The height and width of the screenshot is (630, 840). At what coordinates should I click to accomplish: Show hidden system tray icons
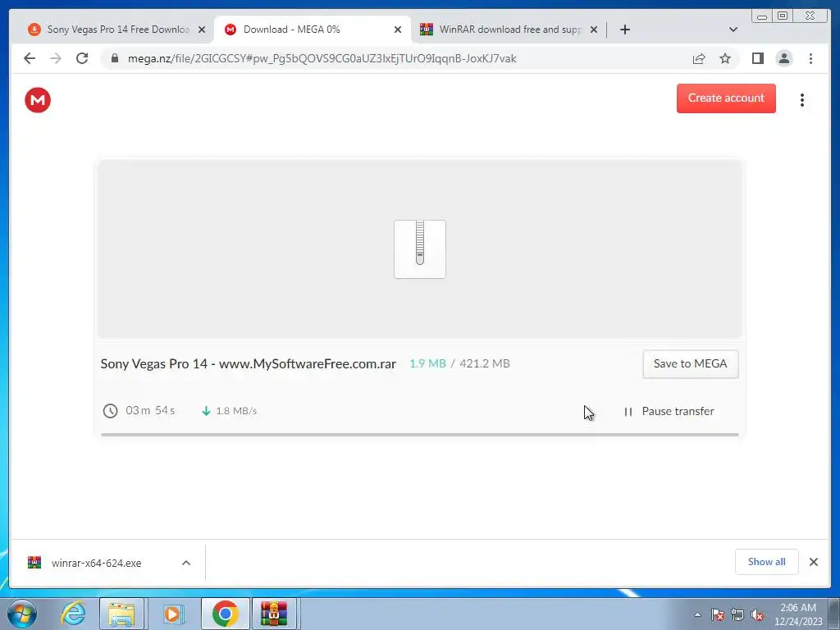pyautogui.click(x=697, y=614)
